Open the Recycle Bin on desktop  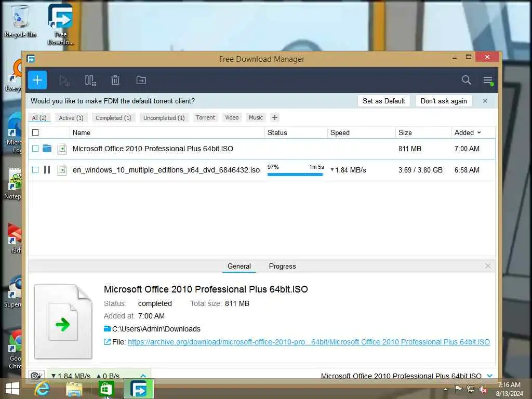pyautogui.click(x=20, y=21)
